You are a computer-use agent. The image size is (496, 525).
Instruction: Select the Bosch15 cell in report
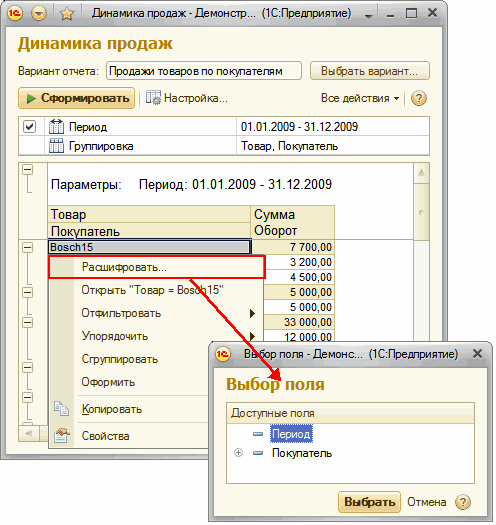click(149, 247)
